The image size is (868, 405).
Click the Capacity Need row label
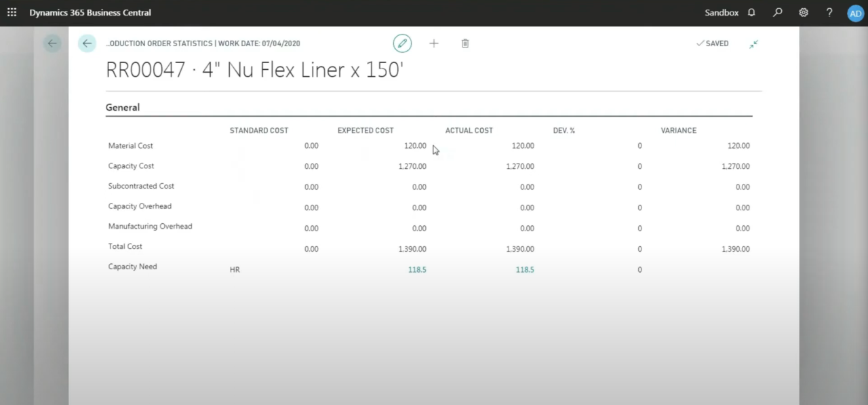pyautogui.click(x=133, y=267)
